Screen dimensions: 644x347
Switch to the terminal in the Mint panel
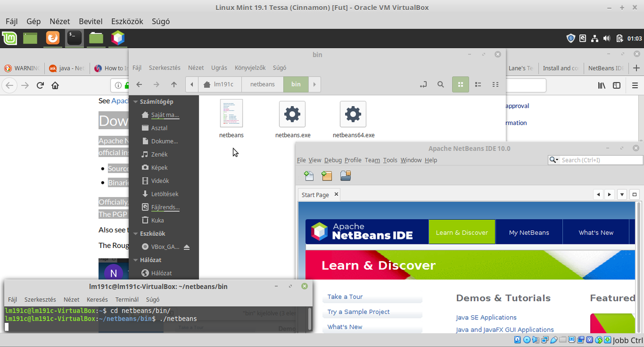74,38
